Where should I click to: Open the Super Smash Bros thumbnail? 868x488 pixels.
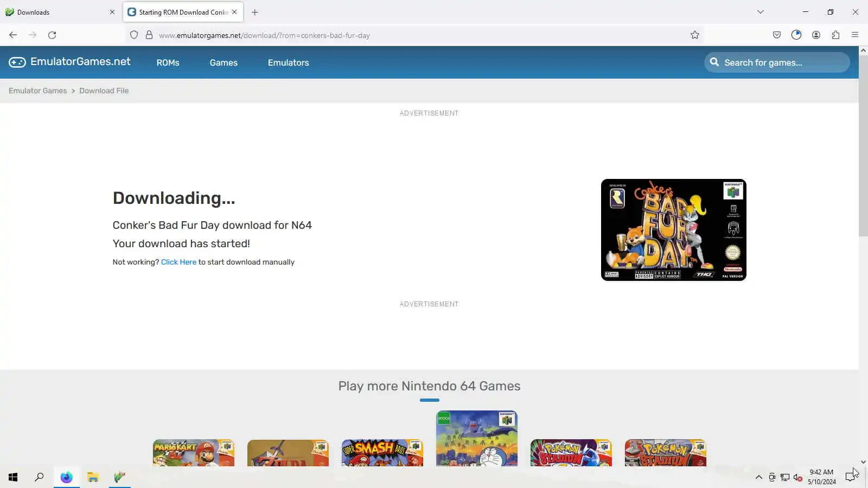coord(382,453)
